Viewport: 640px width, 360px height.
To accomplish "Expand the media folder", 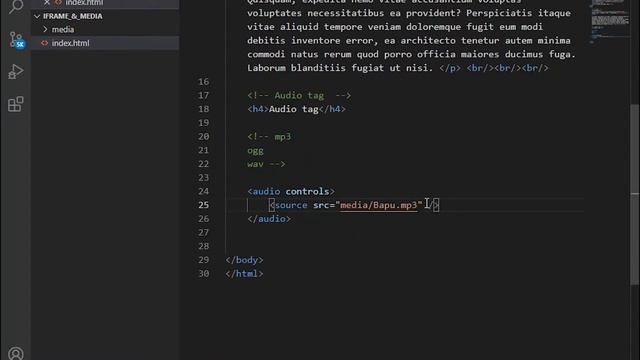I will coord(62,29).
